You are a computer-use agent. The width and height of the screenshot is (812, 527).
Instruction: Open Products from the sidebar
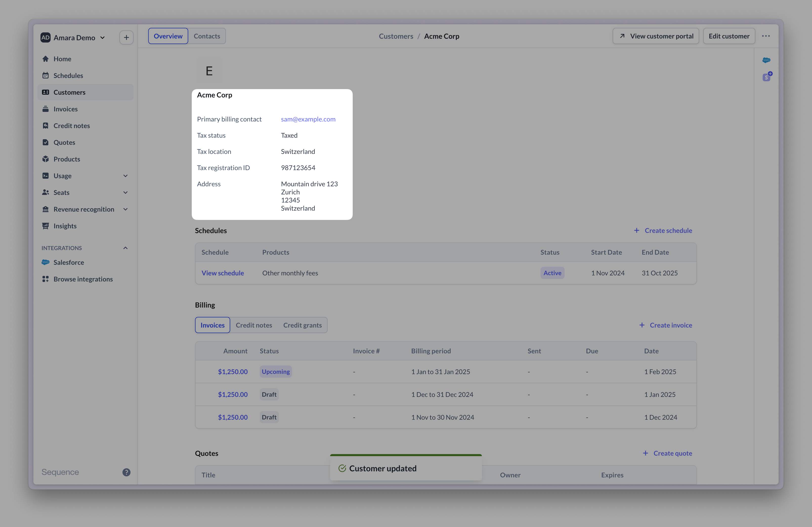point(85,159)
